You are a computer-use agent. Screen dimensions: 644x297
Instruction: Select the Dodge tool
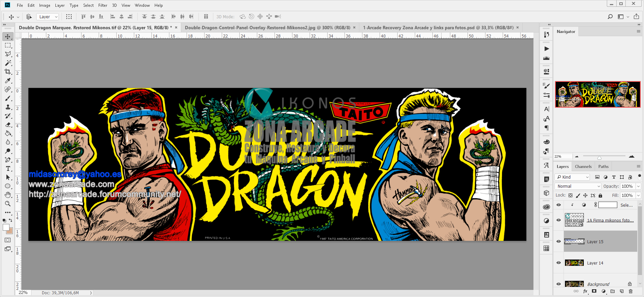pyautogui.click(x=8, y=151)
